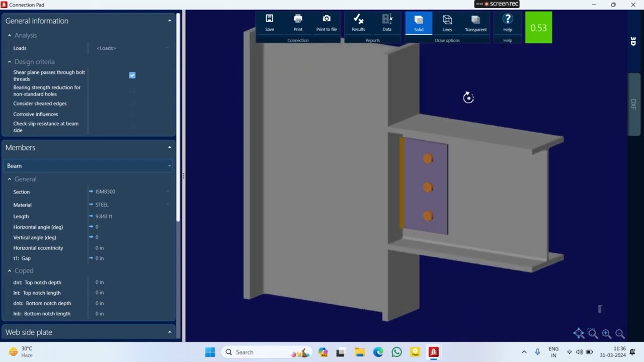Click the zoom in magnifier icon
Image resolution: width=644 pixels, height=362 pixels.
pos(606,333)
